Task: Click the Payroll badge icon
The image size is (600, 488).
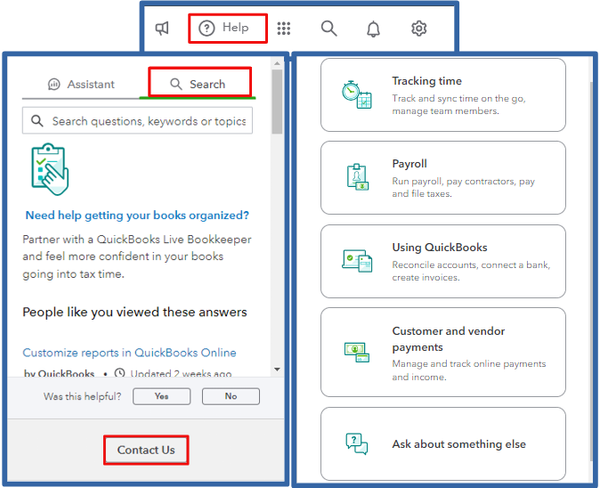Action: [x=357, y=177]
